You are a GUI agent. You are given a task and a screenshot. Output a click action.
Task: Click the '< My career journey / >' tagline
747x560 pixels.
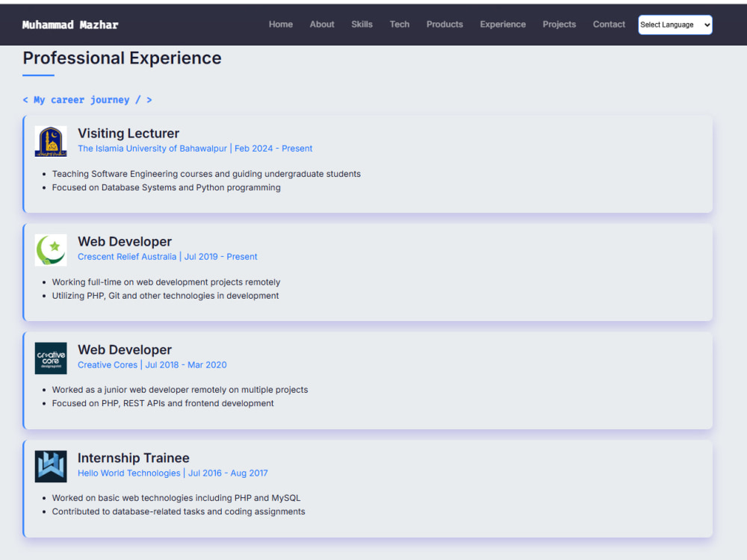(87, 100)
